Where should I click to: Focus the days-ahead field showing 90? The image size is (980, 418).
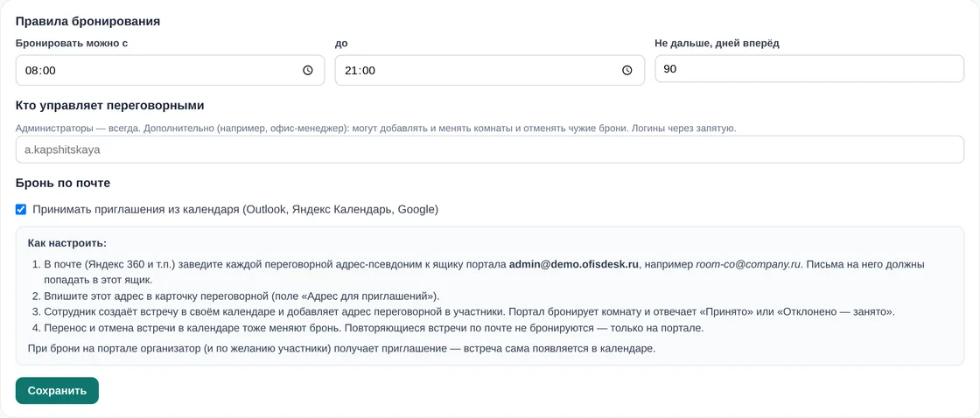809,69
